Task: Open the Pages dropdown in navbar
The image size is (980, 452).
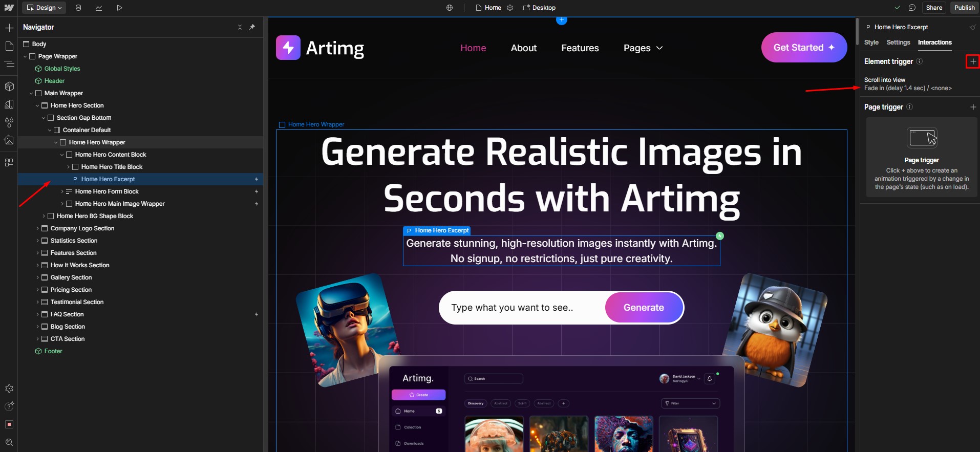Action: (x=643, y=48)
